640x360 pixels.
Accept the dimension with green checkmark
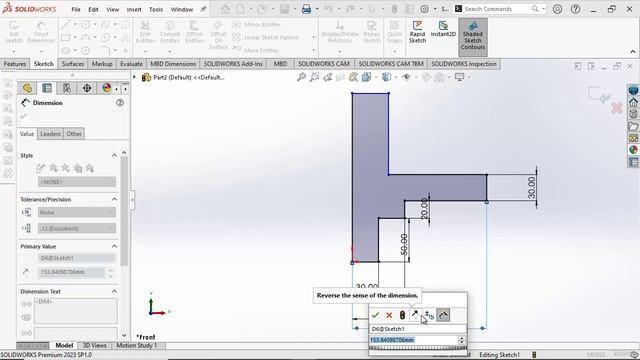pyautogui.click(x=376, y=315)
